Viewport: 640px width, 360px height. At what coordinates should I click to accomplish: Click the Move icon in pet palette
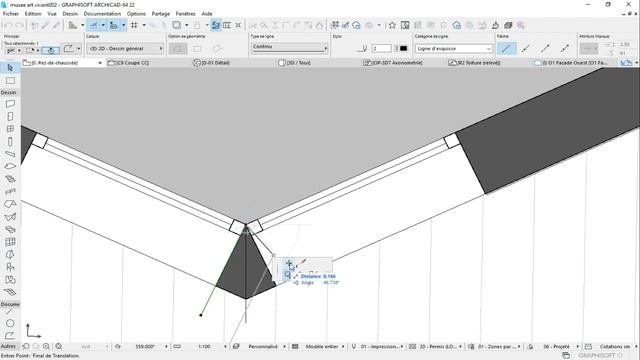coord(289,263)
